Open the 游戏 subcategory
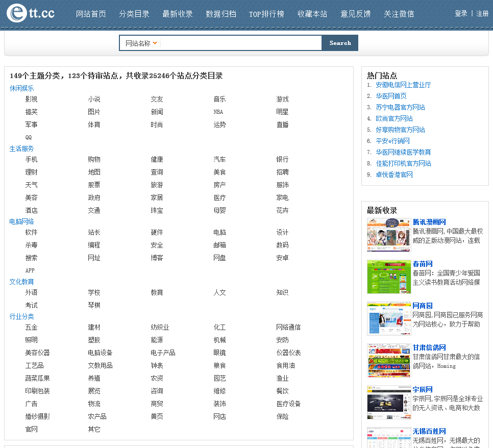The height and width of the screenshot is (448, 493). point(282,99)
